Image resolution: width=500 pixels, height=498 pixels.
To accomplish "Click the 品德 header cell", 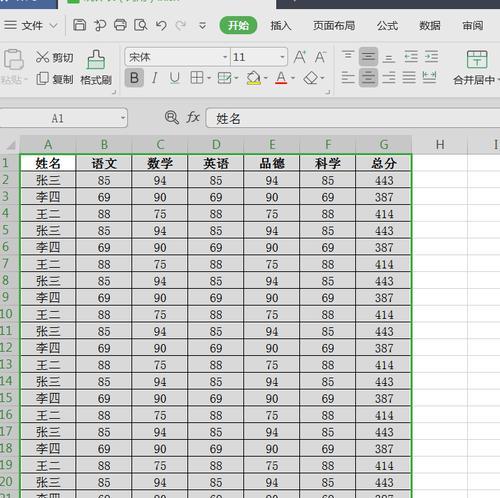I will [272, 163].
